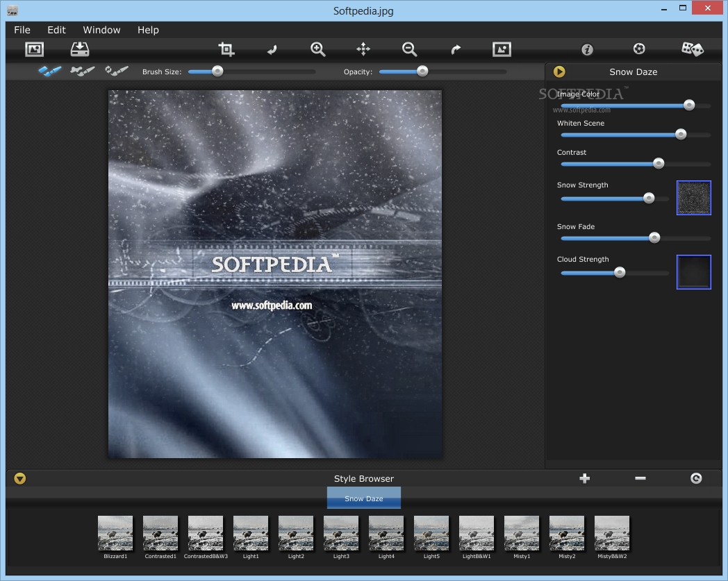This screenshot has height=581, width=728.
Task: Close the Softpedia.jpg window
Action: (708, 8)
